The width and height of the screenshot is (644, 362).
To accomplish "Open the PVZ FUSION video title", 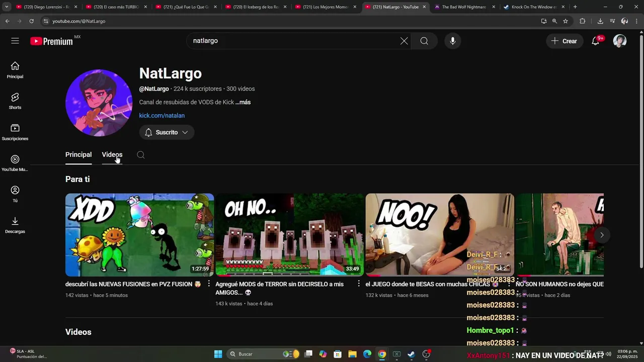I will (133, 284).
